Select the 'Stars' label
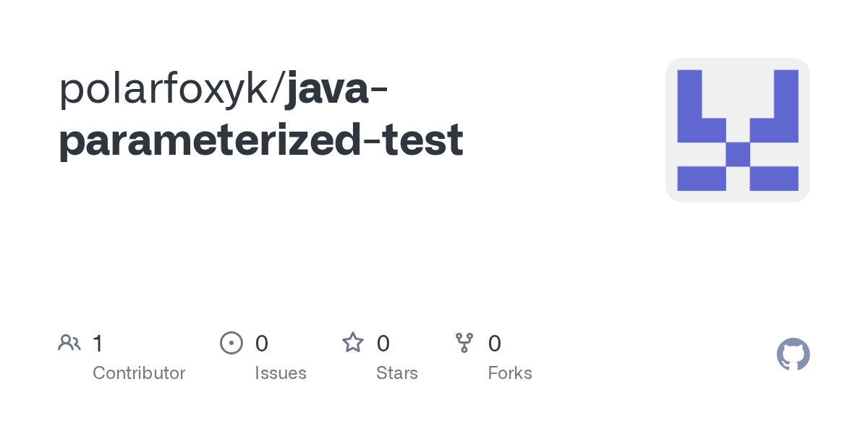The image size is (868, 434). pyautogui.click(x=396, y=373)
